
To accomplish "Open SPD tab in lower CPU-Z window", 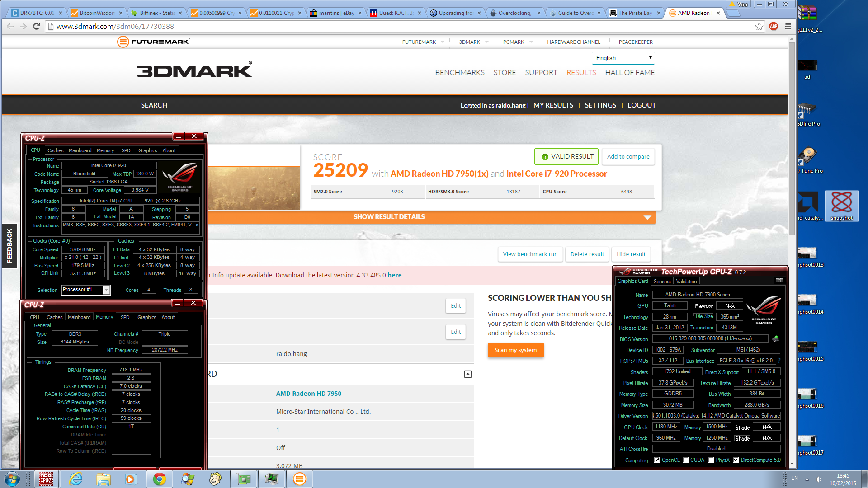I will 125,317.
